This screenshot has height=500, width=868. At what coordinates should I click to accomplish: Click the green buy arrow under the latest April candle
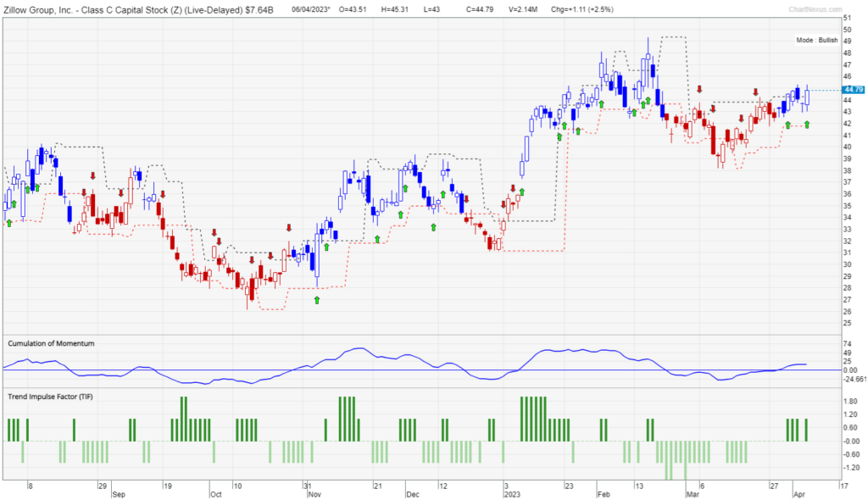pos(807,125)
